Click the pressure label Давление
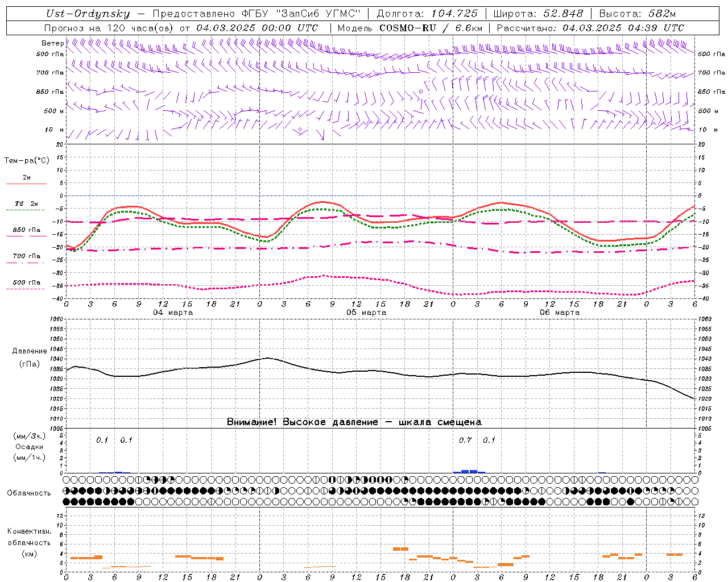This screenshot has height=582, width=728. coord(30,351)
